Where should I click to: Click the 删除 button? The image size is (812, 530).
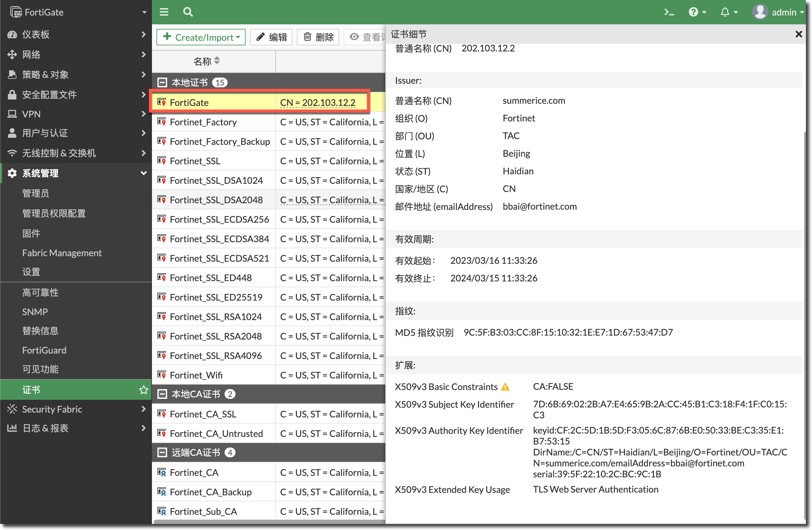pyautogui.click(x=318, y=37)
